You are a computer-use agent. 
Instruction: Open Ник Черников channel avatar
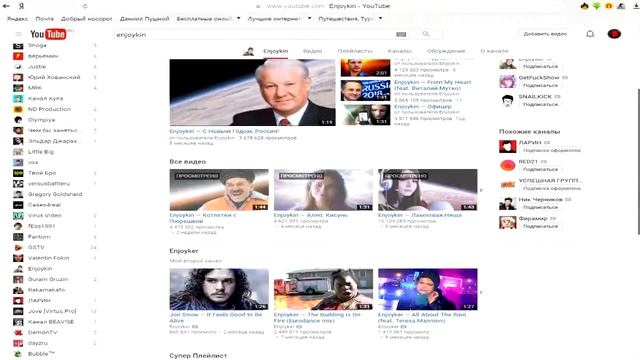(x=507, y=203)
